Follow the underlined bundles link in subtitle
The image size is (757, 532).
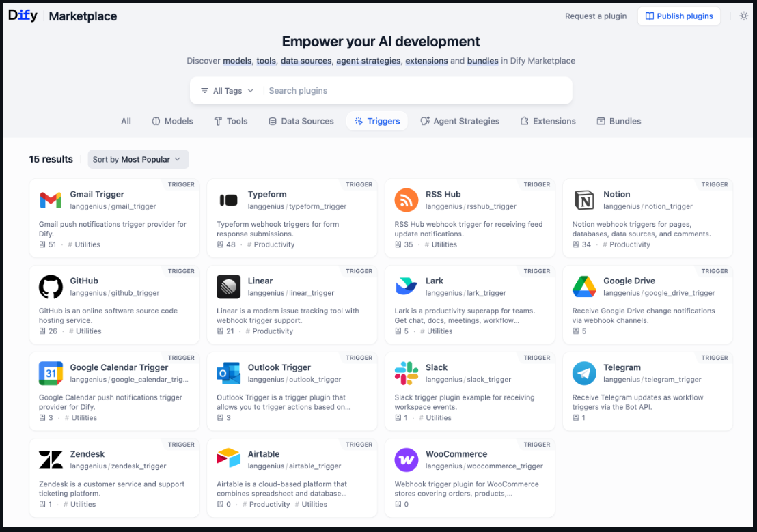coord(482,61)
